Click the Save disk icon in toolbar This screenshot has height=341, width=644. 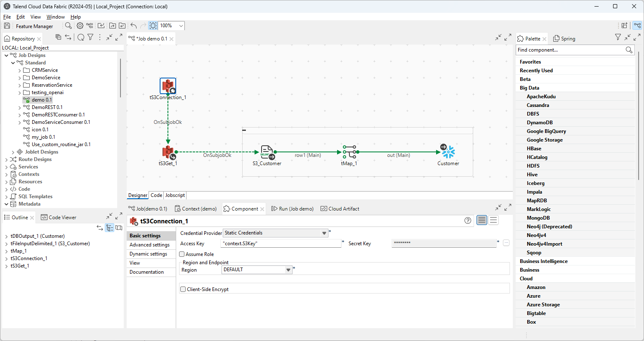tap(7, 26)
